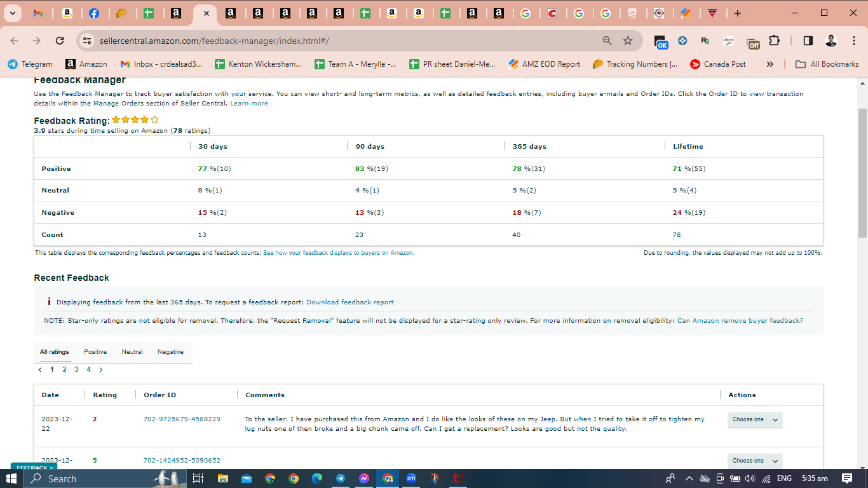868x488 pixels.
Task: Switch to the Gmail tab
Action: coord(38,13)
